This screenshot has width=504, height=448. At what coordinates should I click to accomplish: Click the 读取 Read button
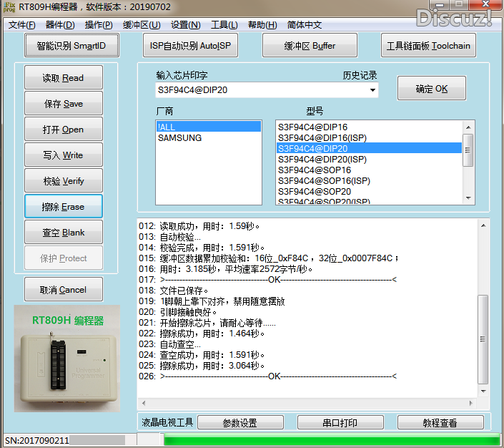[x=64, y=77]
